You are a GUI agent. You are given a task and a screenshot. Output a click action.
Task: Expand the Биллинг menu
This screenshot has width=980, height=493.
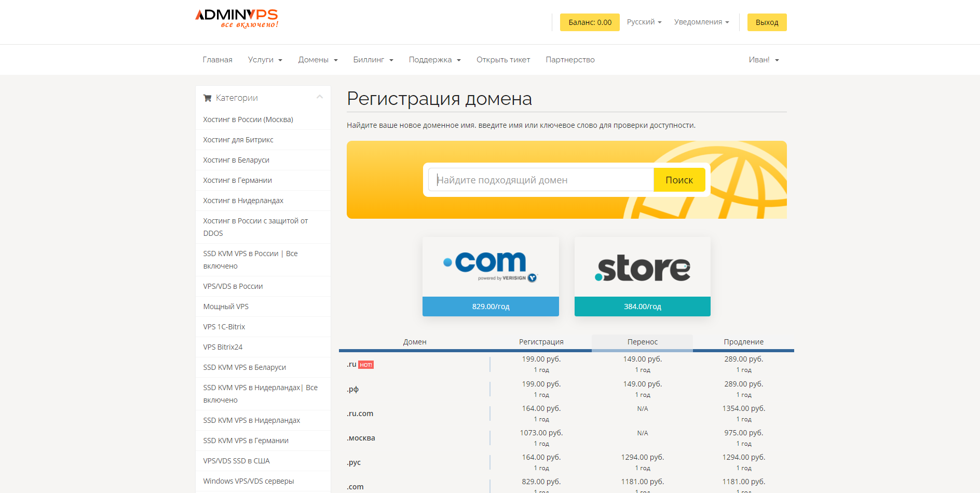[x=373, y=60]
